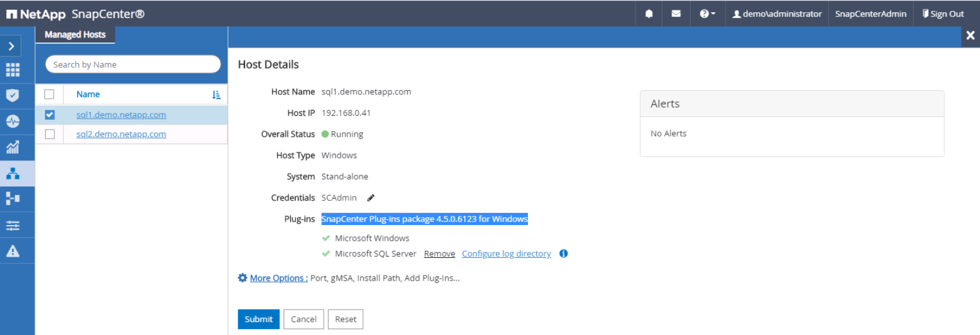Screen dimensions: 980x335
Task: Select the Managed Hosts tab
Action: coord(75,34)
